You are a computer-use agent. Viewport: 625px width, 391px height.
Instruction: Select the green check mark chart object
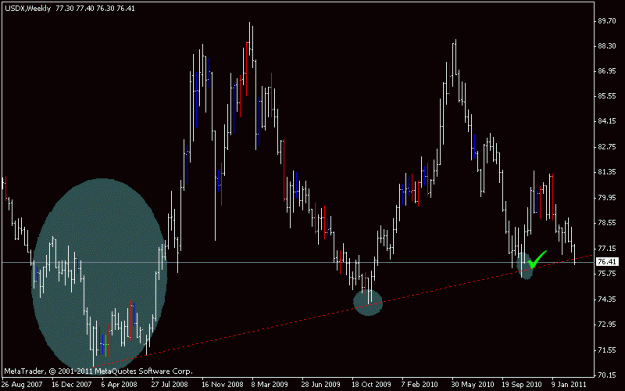(x=537, y=259)
